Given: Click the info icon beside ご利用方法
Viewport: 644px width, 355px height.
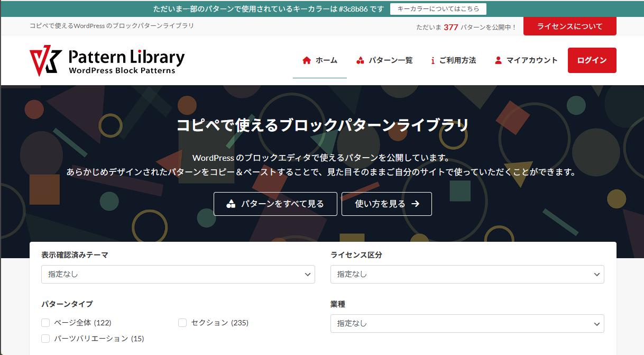Looking at the screenshot, I should 433,60.
